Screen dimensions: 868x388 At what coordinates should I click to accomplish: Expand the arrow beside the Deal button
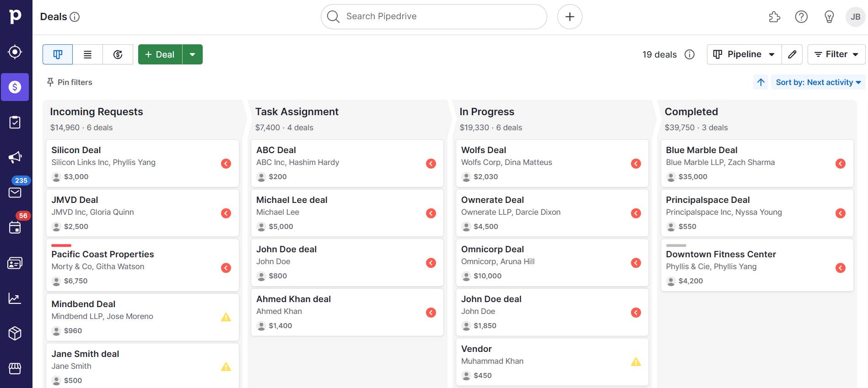pos(193,54)
